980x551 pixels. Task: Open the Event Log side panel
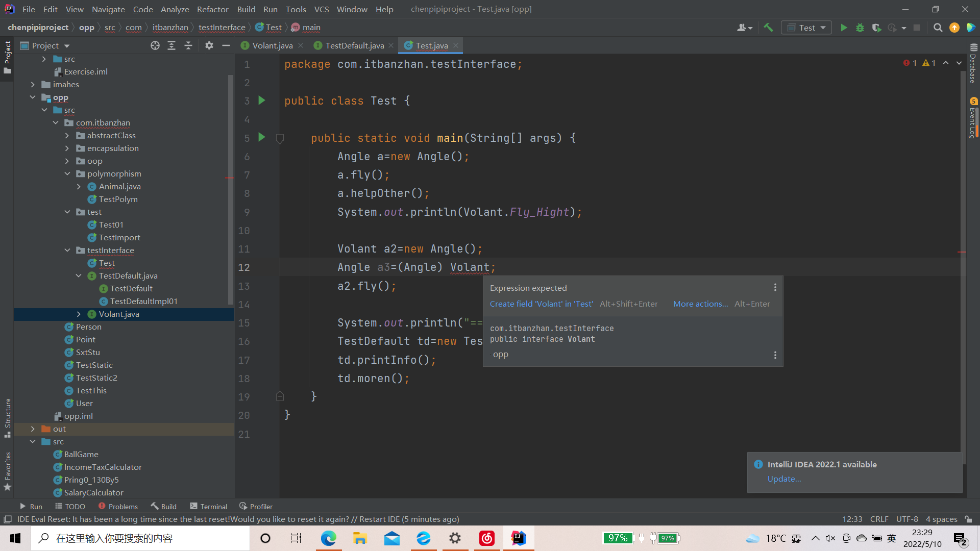coord(973,118)
